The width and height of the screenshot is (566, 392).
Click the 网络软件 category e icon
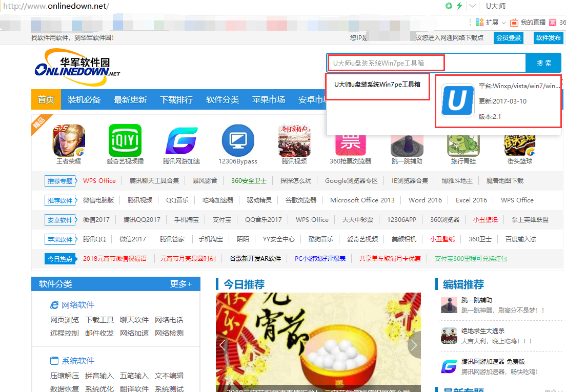point(55,304)
